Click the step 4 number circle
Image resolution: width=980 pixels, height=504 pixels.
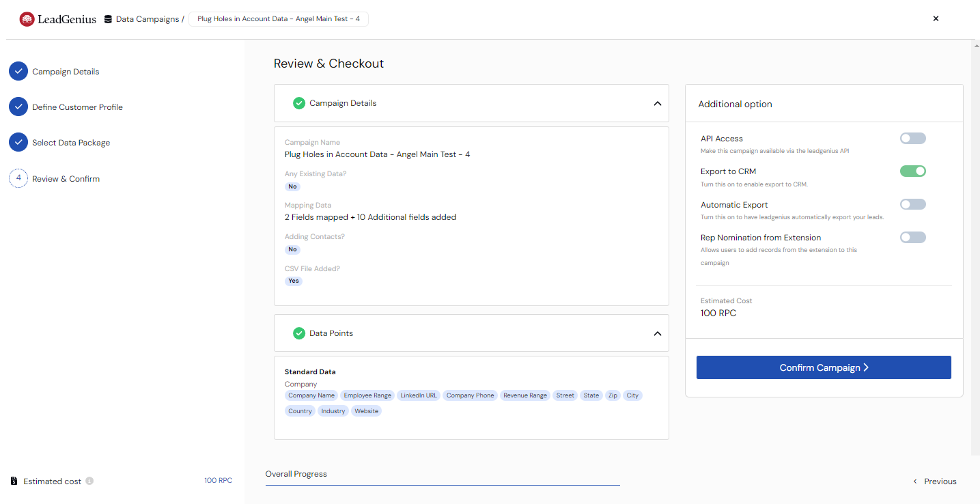[18, 178]
